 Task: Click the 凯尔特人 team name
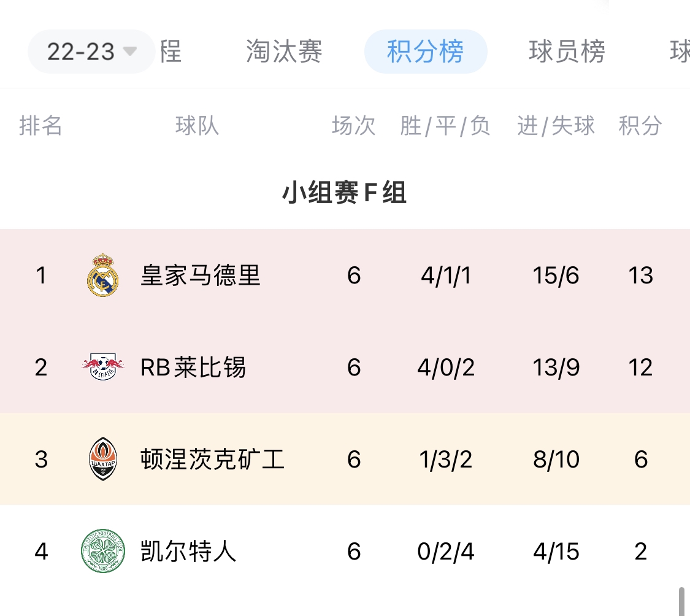click(x=188, y=551)
